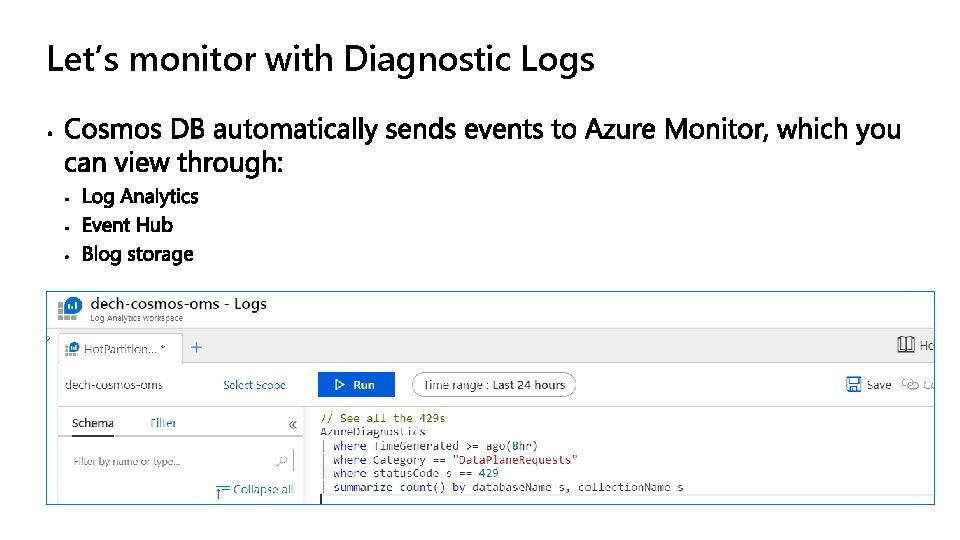
Task: Click the copy link icon next to Save
Action: (x=910, y=384)
